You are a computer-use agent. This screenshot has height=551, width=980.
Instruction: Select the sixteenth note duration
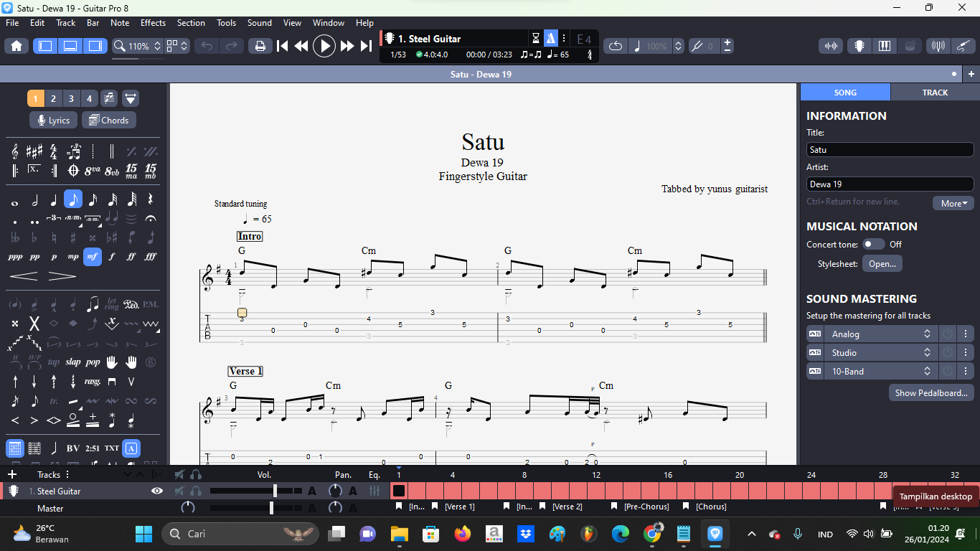tap(93, 199)
